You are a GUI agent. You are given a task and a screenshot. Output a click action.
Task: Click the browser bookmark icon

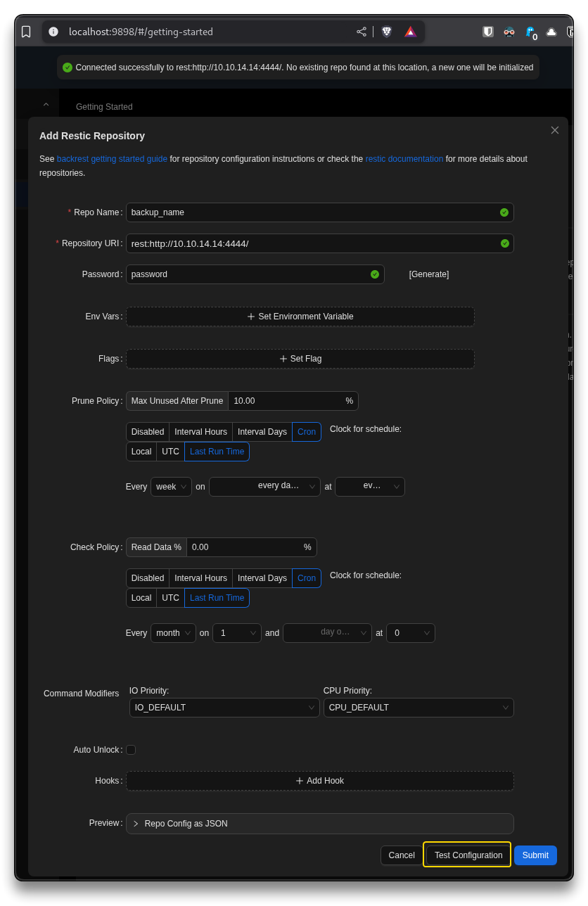point(26,32)
